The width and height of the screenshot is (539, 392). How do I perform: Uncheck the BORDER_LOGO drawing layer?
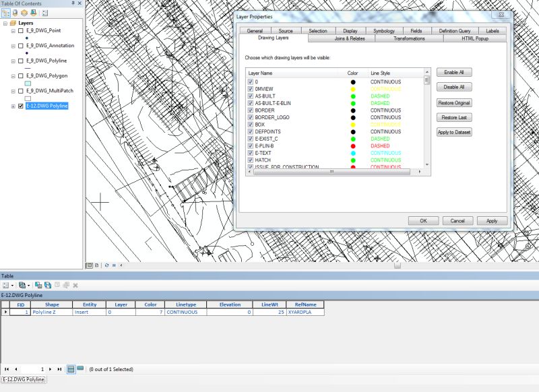(249, 117)
